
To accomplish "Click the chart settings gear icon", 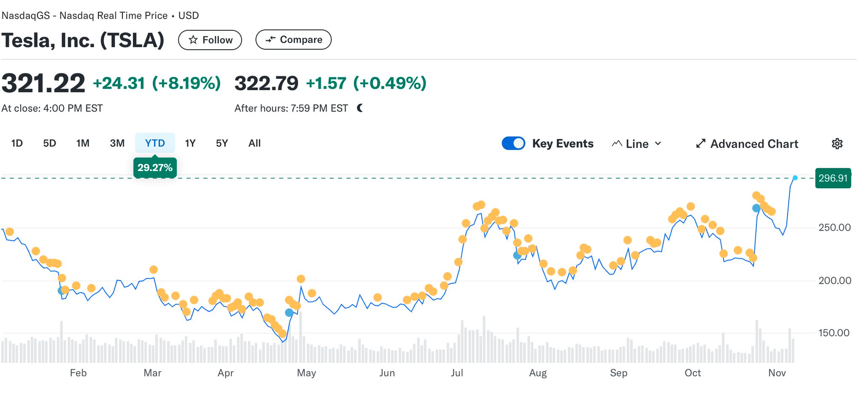I will tap(837, 144).
